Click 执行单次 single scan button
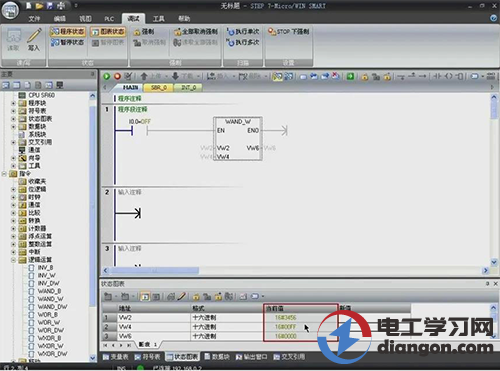This screenshot has height=371, width=500. tap(243, 32)
